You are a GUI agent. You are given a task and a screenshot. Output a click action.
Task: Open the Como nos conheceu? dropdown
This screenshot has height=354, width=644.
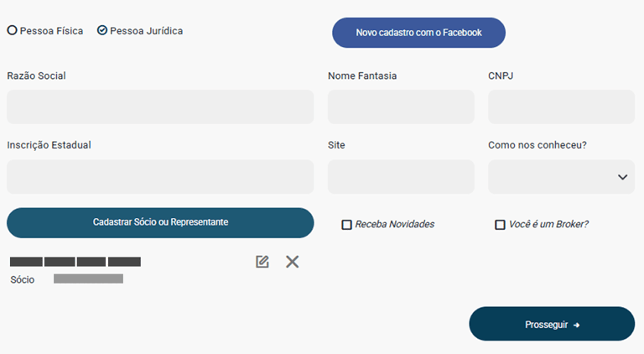pos(561,177)
